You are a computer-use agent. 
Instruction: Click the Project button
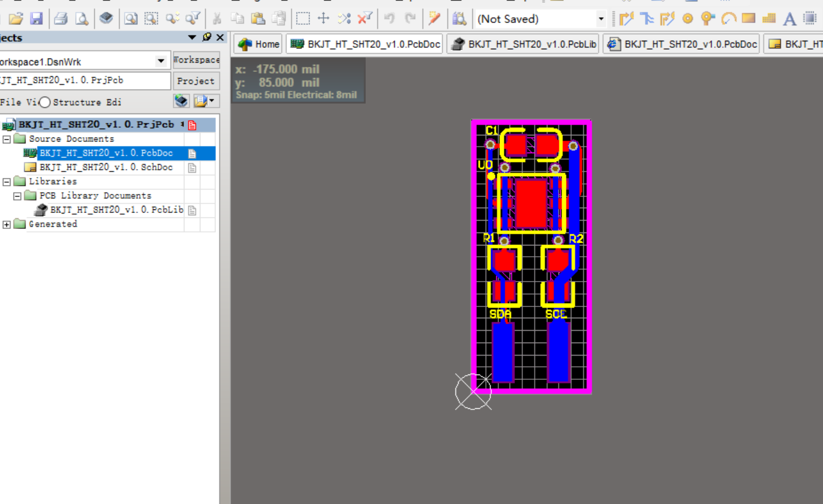pos(196,80)
